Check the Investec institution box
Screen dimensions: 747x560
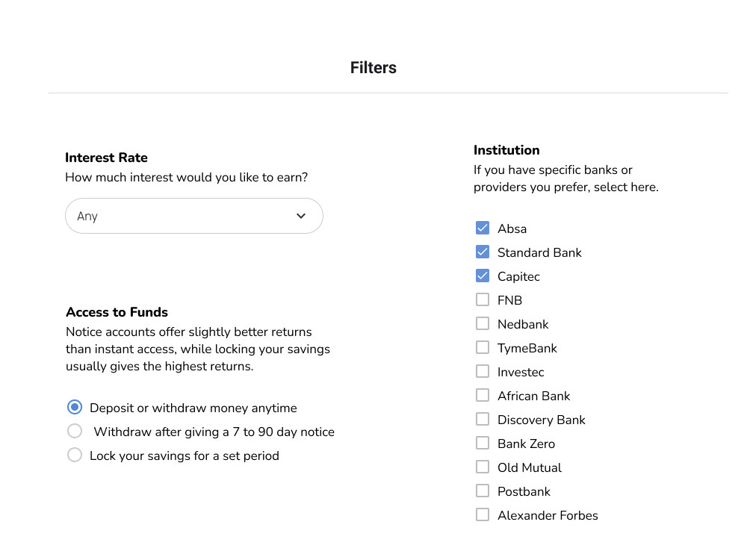483,371
